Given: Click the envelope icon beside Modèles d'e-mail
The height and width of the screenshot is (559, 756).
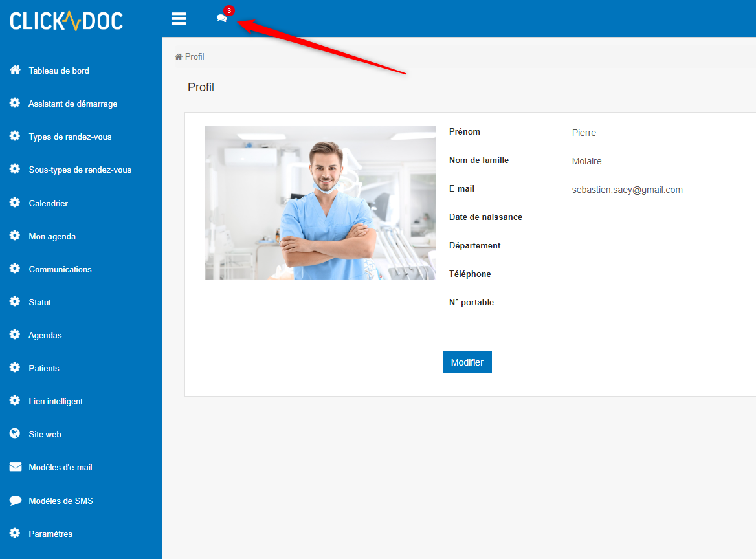Looking at the screenshot, I should (16, 466).
